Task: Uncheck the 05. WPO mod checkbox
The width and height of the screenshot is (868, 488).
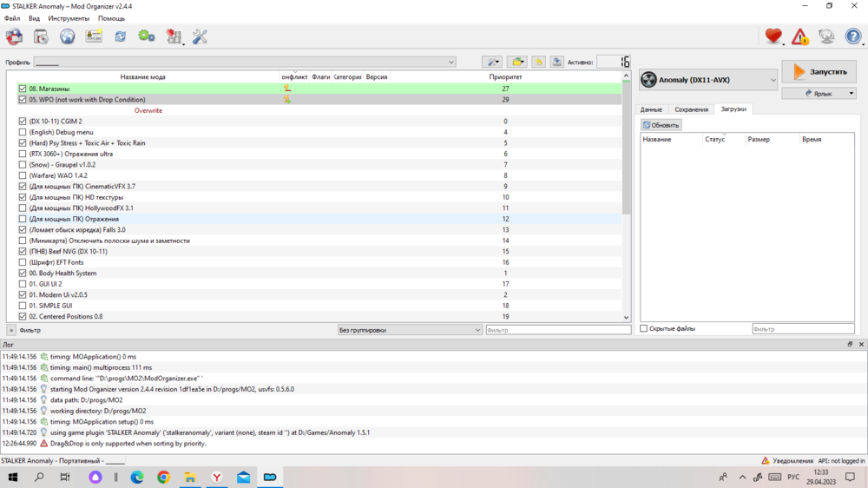Action: (x=23, y=100)
